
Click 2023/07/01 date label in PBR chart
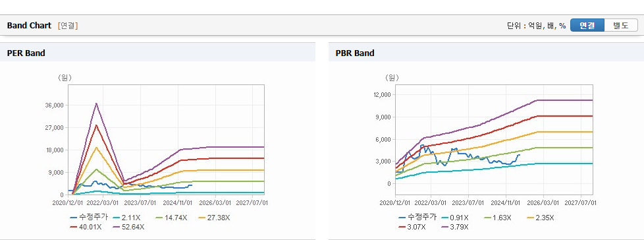click(468, 202)
